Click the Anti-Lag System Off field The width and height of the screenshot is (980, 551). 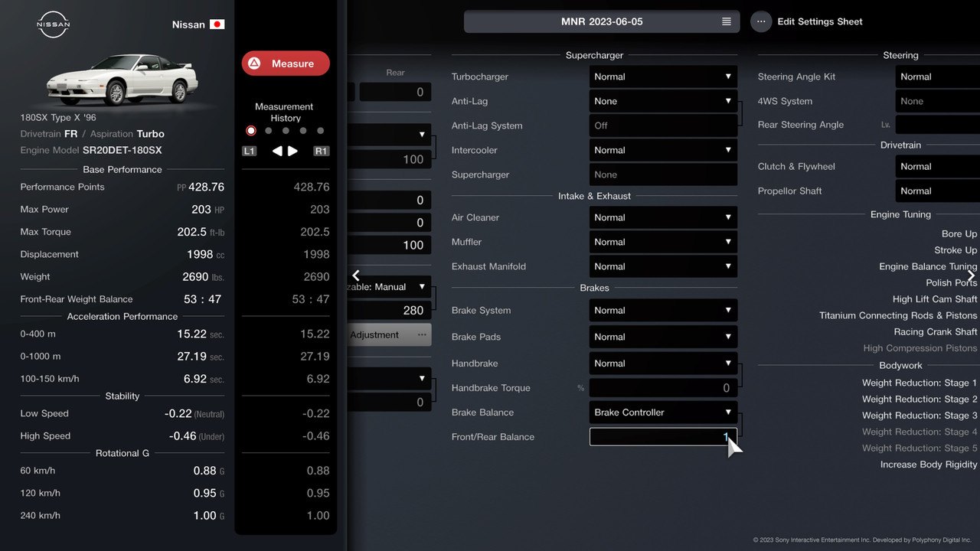664,126
